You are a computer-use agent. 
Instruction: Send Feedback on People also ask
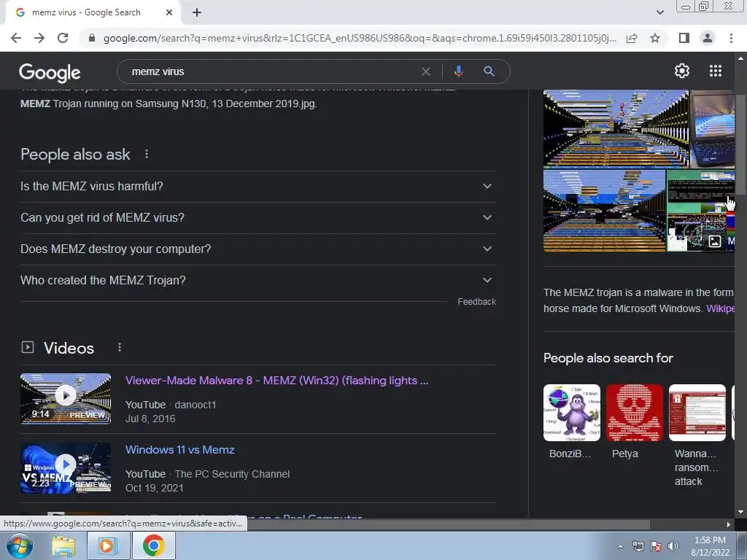click(x=476, y=301)
